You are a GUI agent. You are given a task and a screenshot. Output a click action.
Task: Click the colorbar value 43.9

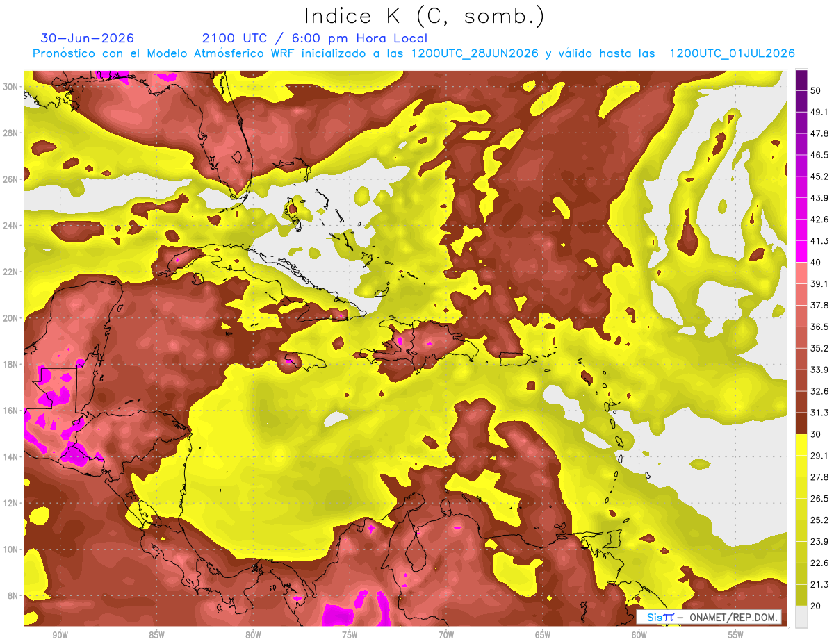point(819,198)
